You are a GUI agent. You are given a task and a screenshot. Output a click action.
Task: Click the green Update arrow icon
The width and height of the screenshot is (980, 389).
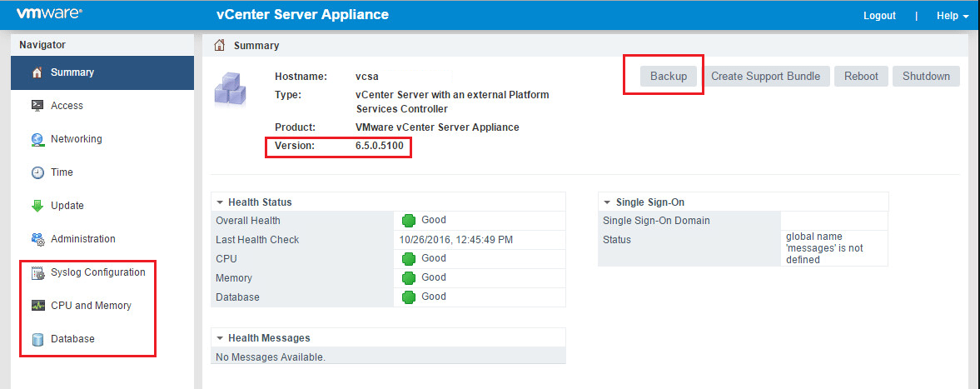click(37, 206)
